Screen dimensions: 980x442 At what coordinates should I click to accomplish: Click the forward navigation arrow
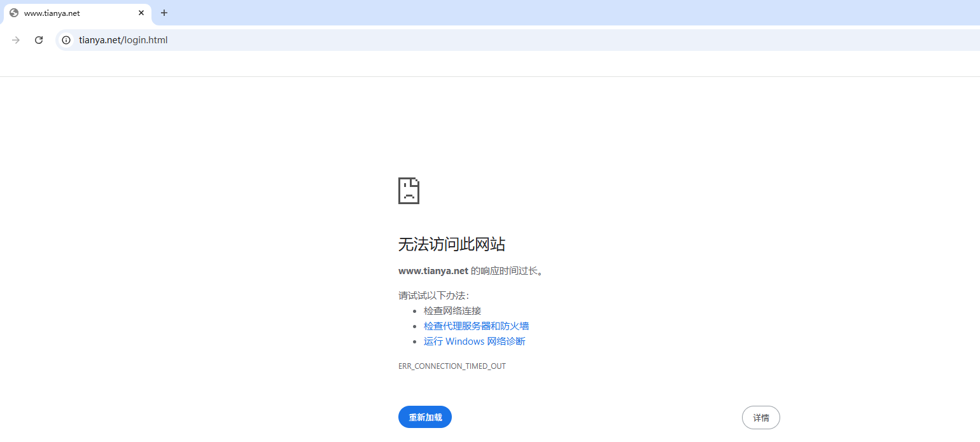16,40
